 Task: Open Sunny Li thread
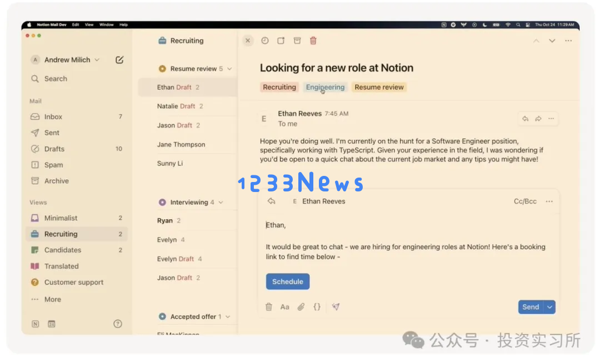point(188,163)
